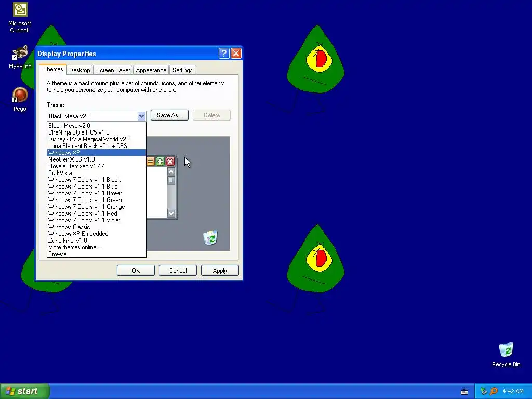Select the Browse... entry in theme list
The height and width of the screenshot is (399, 532).
96,254
